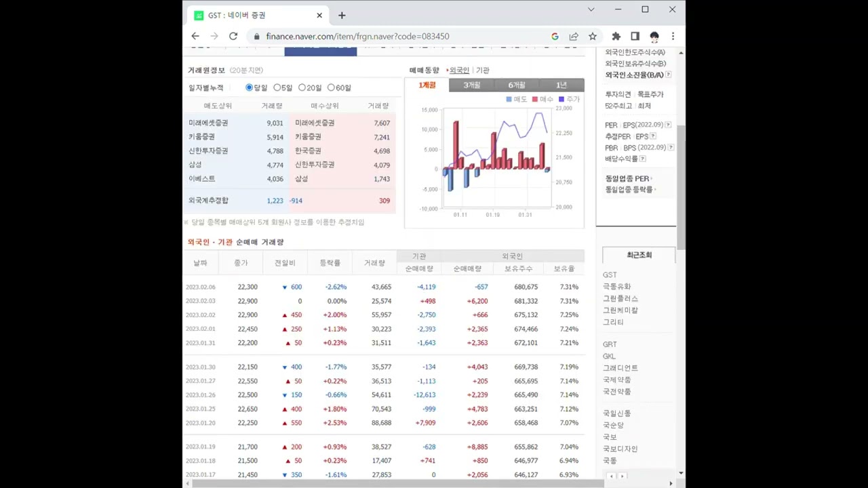Click the page vertical scrollbar thumb
The image size is (868, 488).
click(x=681, y=187)
